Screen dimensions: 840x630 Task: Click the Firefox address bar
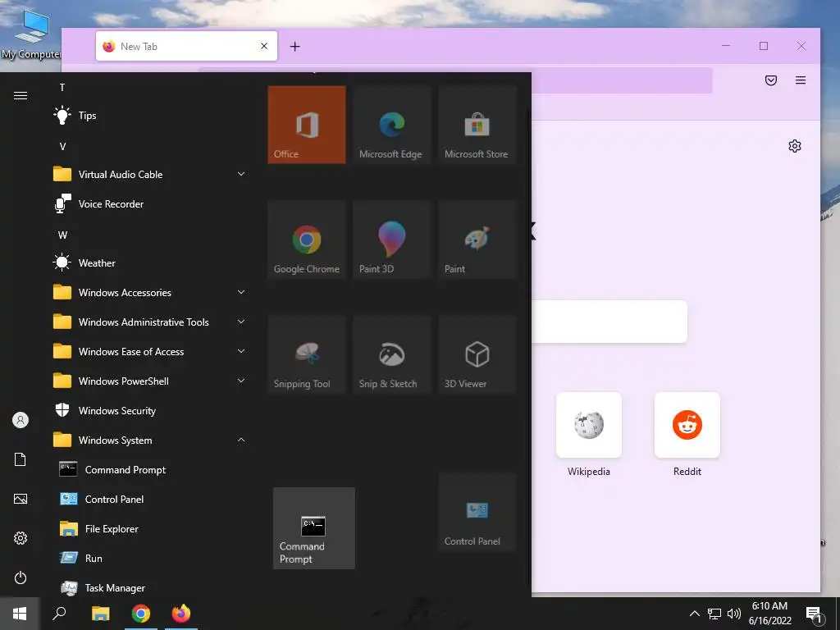pyautogui.click(x=622, y=80)
